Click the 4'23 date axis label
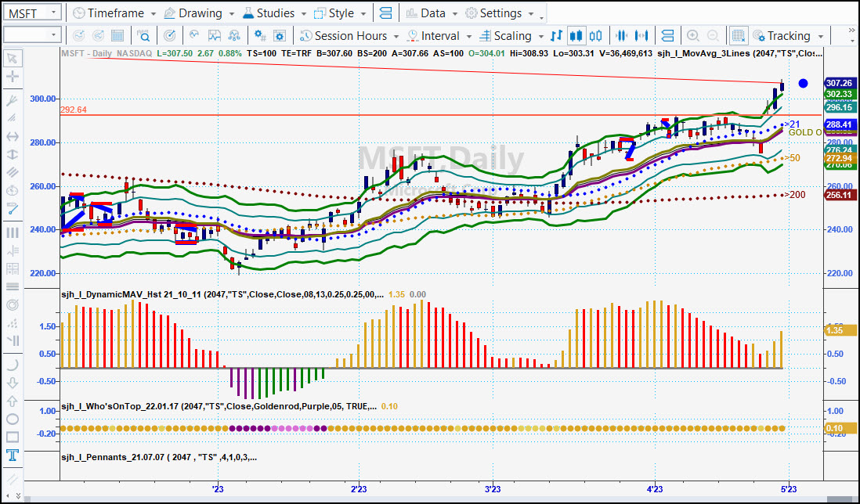Image resolution: width=860 pixels, height=504 pixels. 654,488
